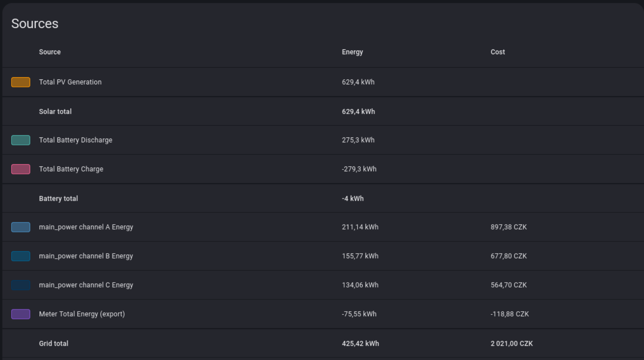
Task: Click the pink Total Battery Charge swatch
Action: pos(21,169)
